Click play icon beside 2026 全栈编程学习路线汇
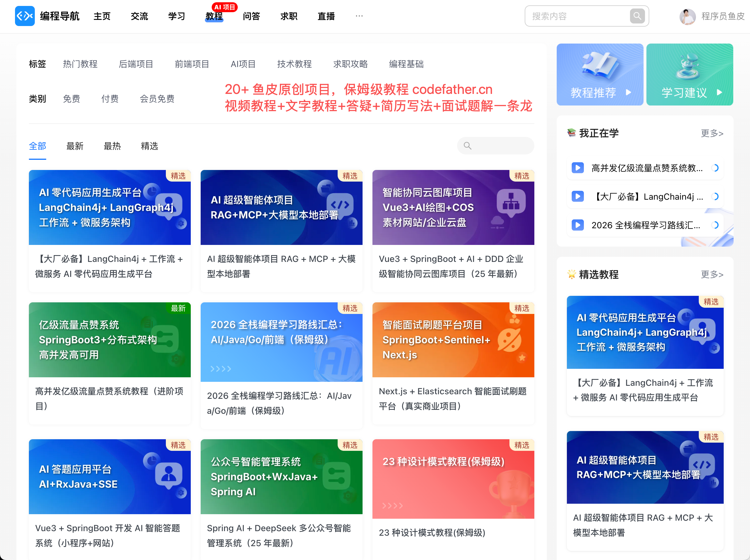Viewport: 750px width, 560px height. click(577, 225)
